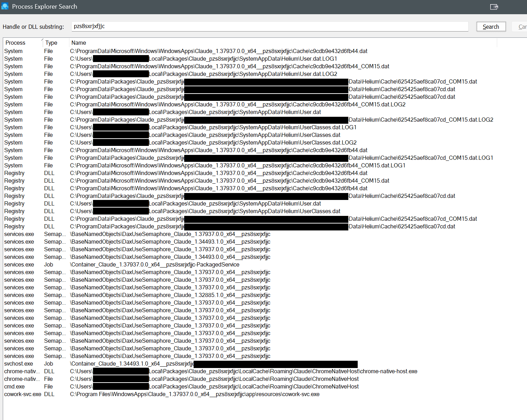Image resolution: width=527 pixels, height=420 pixels.
Task: Select services.exe semaphore Claude_1.34493.0.0 row
Action: 250,257
